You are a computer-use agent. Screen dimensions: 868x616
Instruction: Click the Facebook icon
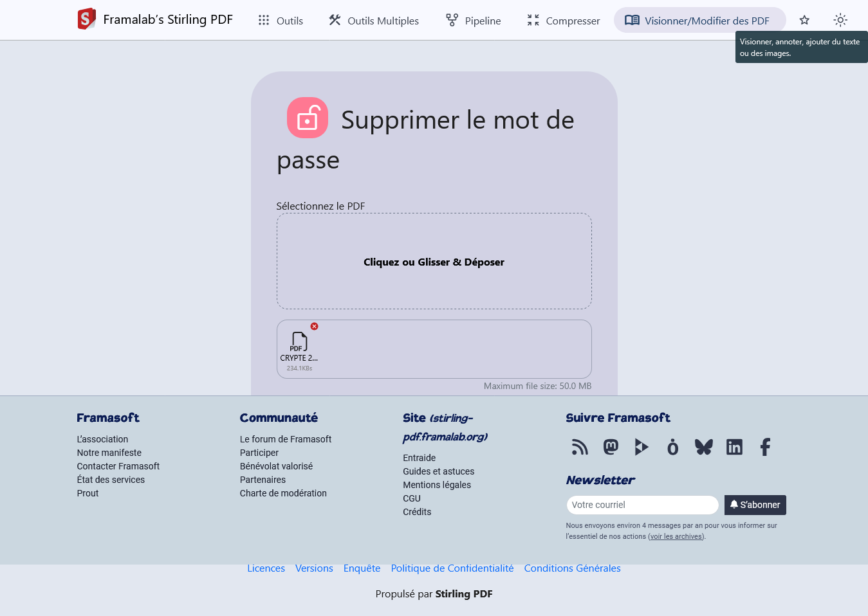(765, 447)
